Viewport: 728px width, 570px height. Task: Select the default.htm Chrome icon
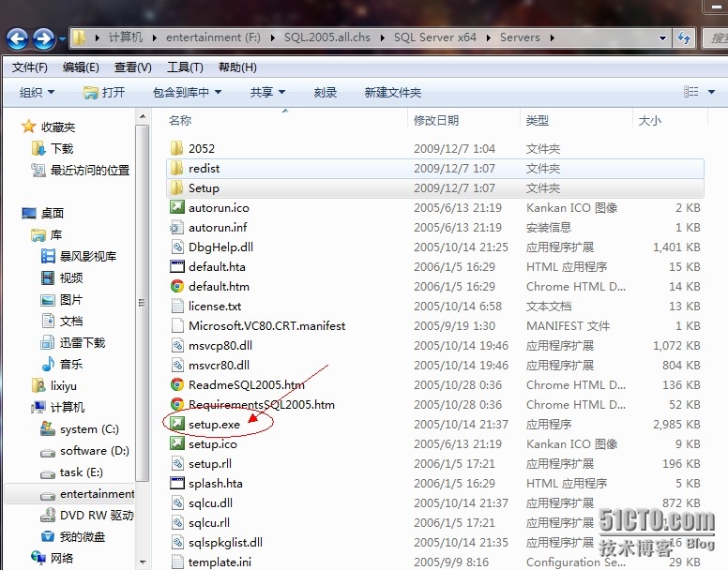(x=177, y=286)
